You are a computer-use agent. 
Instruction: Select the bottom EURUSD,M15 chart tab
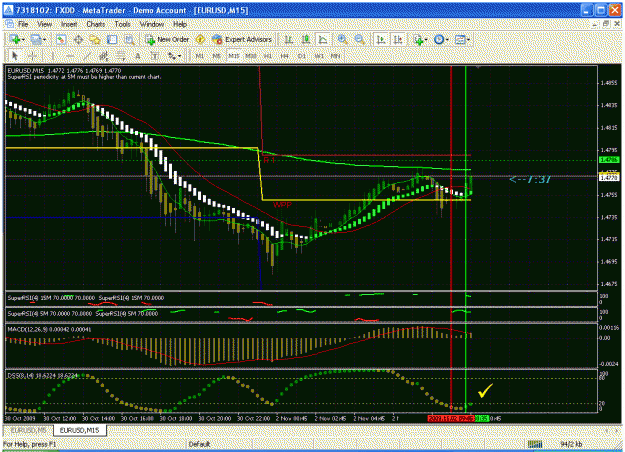click(x=80, y=430)
